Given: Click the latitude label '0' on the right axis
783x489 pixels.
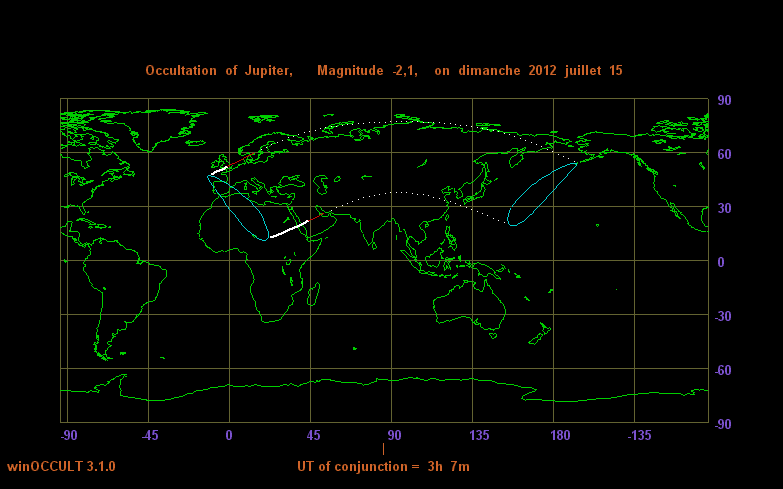Looking at the screenshot, I should tap(721, 262).
